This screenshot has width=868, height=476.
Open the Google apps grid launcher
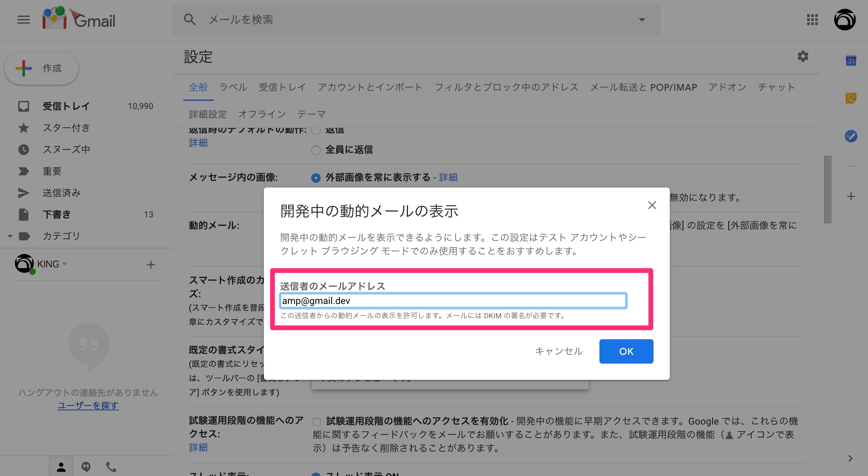pos(812,20)
